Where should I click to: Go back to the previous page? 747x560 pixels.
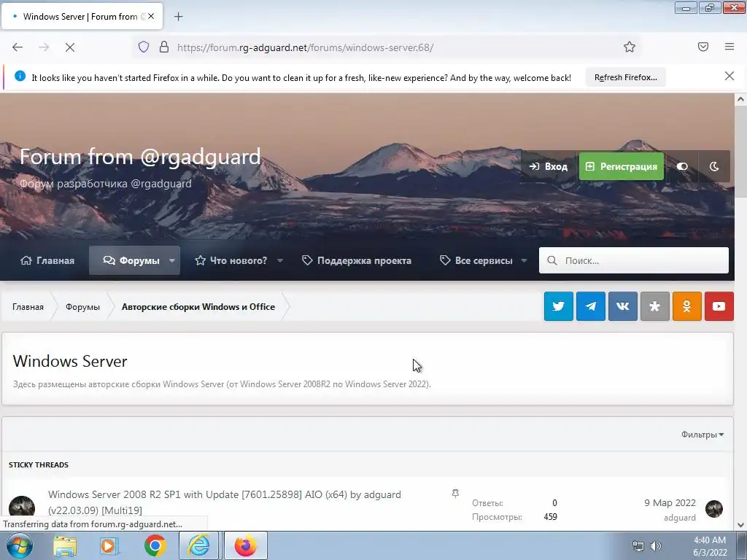(x=18, y=47)
